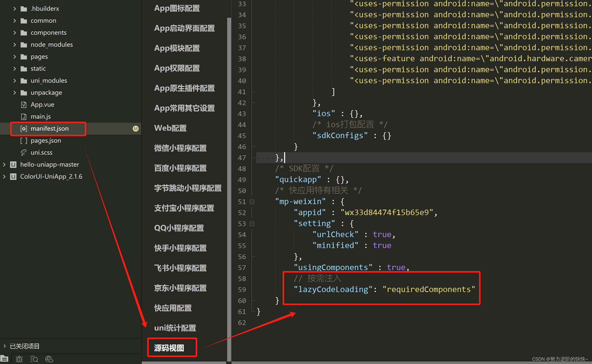Image resolution: width=592 pixels, height=364 pixels.
Task: Open uni统计配置 section
Action: [x=175, y=328]
